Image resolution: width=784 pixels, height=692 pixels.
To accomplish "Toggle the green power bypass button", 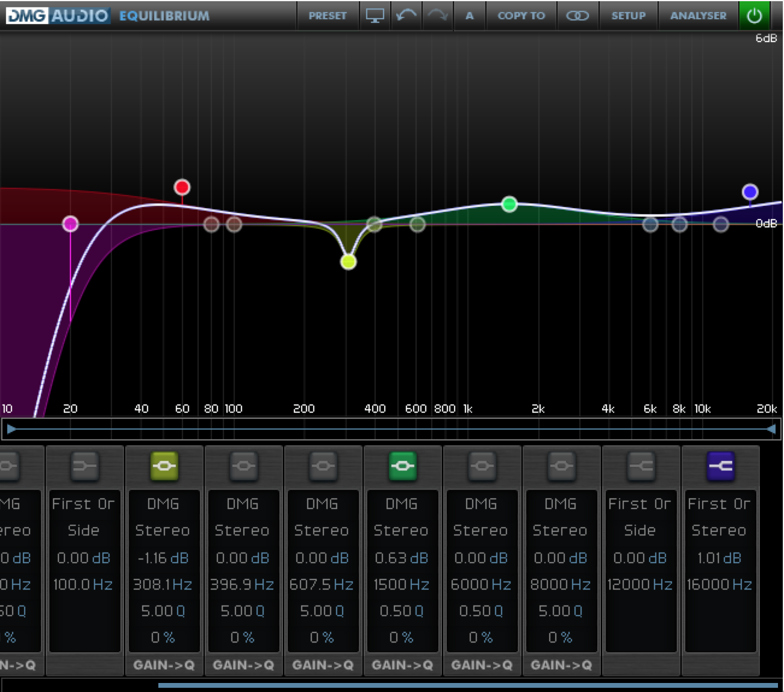I will pyautogui.click(x=754, y=16).
